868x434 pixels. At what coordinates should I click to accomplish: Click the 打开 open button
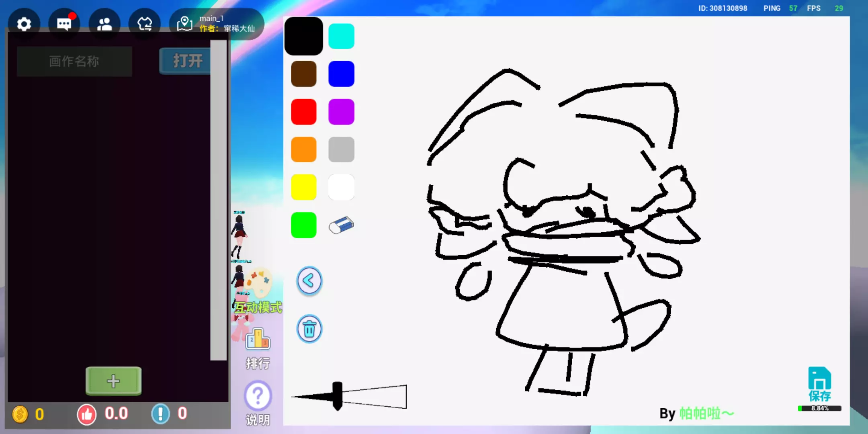(186, 61)
